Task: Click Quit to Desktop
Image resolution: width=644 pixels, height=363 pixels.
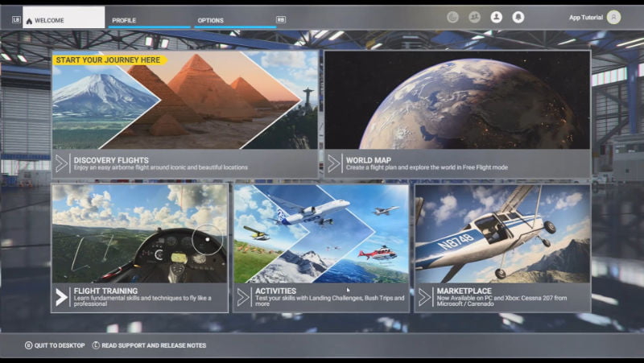Action: 60,345
